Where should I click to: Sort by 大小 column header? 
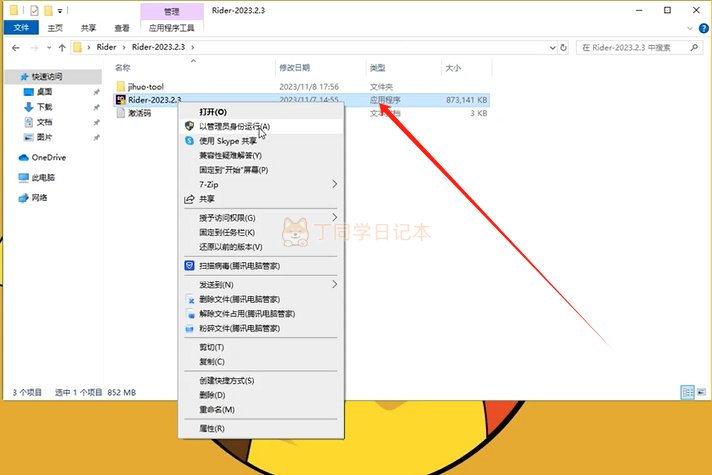coord(453,68)
